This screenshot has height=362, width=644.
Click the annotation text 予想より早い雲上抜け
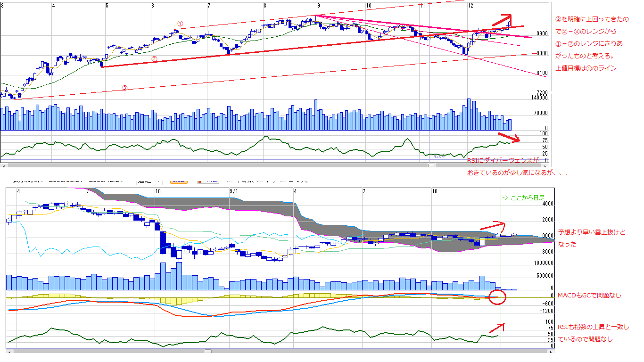(x=592, y=232)
